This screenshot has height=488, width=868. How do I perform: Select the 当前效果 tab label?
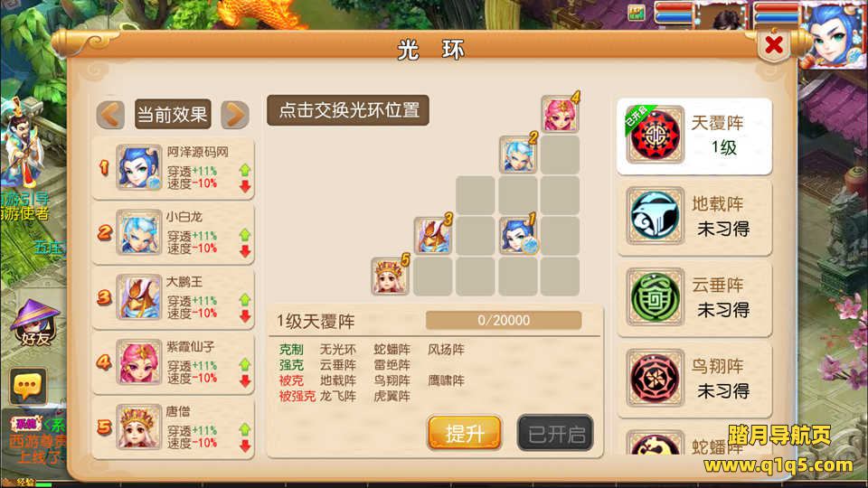click(173, 115)
